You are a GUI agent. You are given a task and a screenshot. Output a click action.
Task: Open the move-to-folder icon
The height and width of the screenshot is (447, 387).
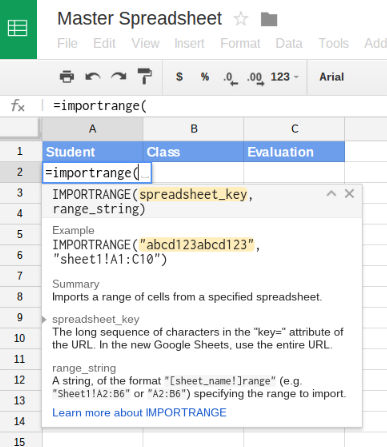[269, 19]
